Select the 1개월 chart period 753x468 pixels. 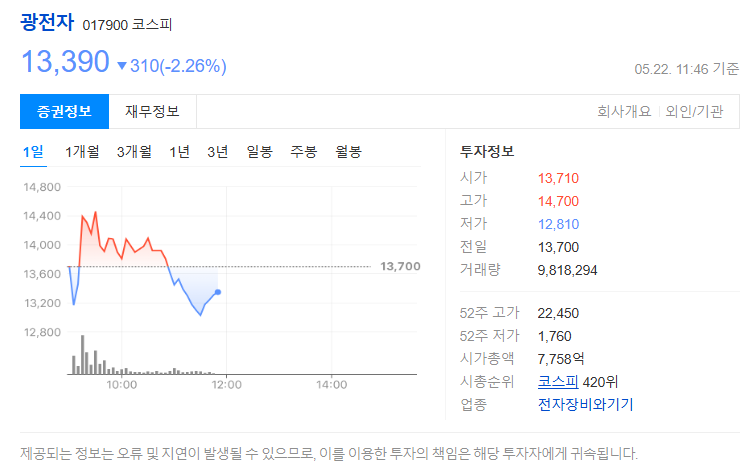[x=82, y=152]
